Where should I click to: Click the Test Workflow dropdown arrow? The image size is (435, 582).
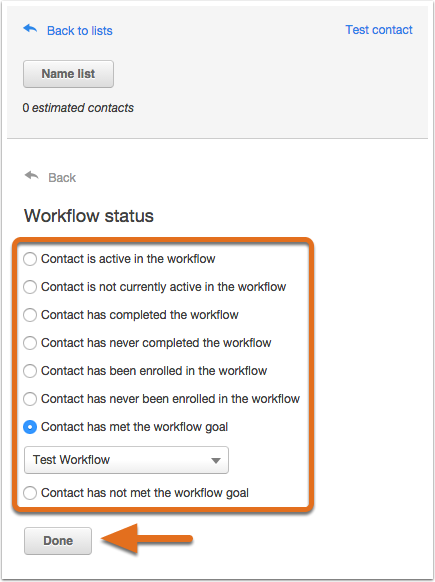[x=216, y=461]
